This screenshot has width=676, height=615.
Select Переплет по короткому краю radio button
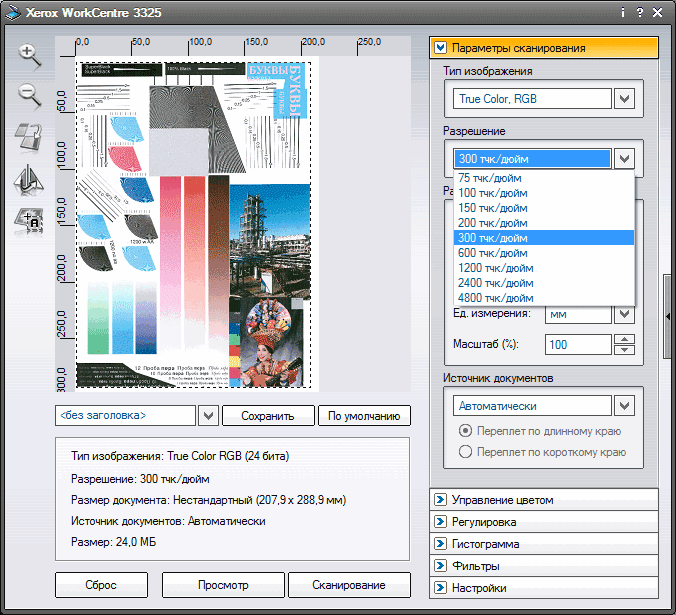(465, 452)
